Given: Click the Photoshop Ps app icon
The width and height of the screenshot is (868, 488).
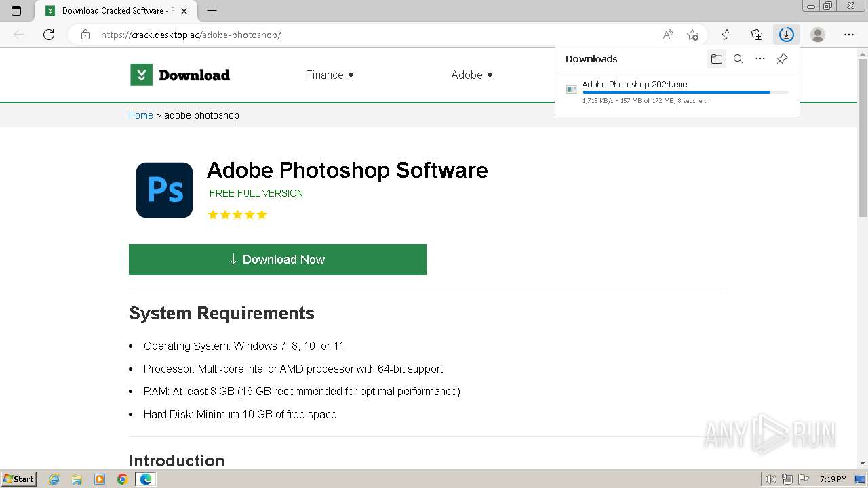Looking at the screenshot, I should tap(164, 190).
